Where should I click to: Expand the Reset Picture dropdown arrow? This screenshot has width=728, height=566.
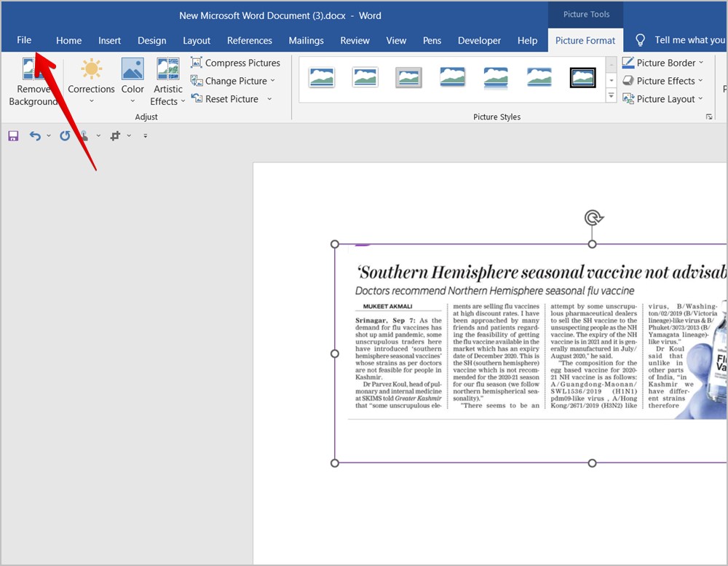(x=269, y=99)
